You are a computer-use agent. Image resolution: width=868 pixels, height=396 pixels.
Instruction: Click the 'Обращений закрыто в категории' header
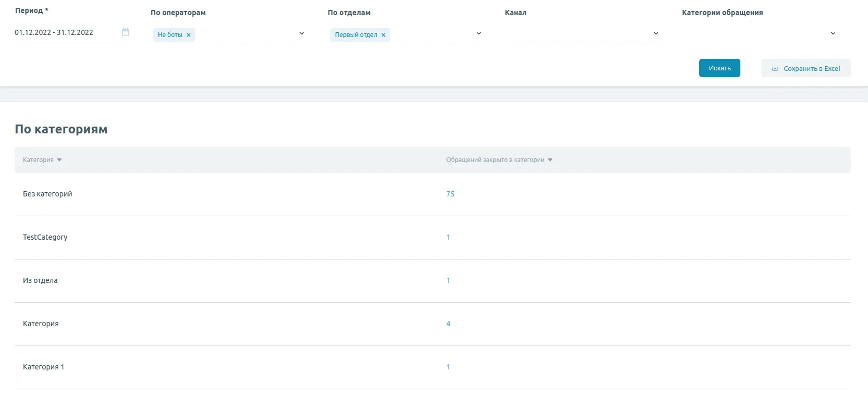495,160
